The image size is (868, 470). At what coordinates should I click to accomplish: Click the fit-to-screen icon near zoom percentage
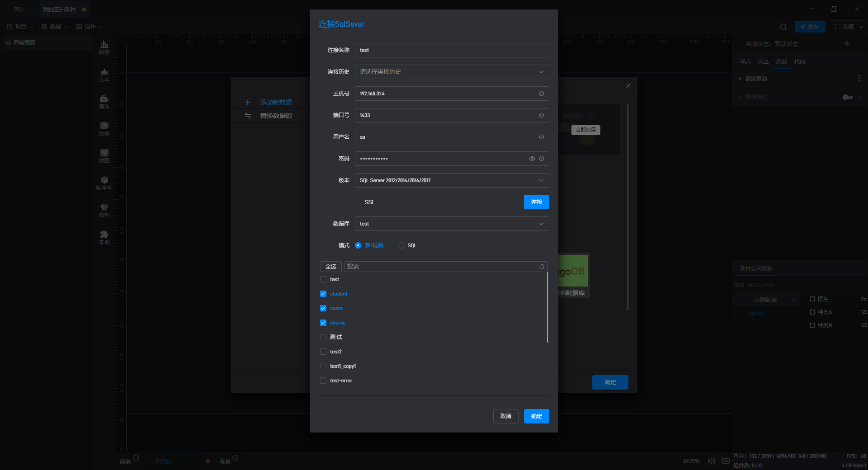[712, 461]
